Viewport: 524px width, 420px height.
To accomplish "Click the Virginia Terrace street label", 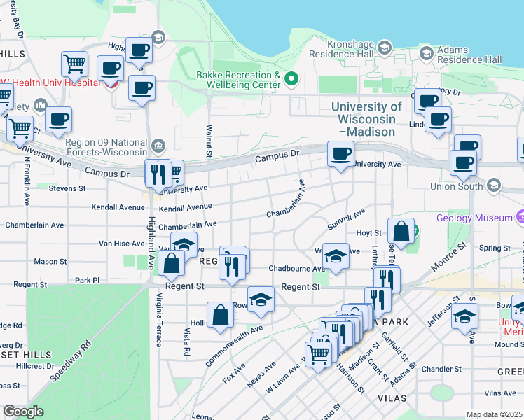I will [x=160, y=320].
